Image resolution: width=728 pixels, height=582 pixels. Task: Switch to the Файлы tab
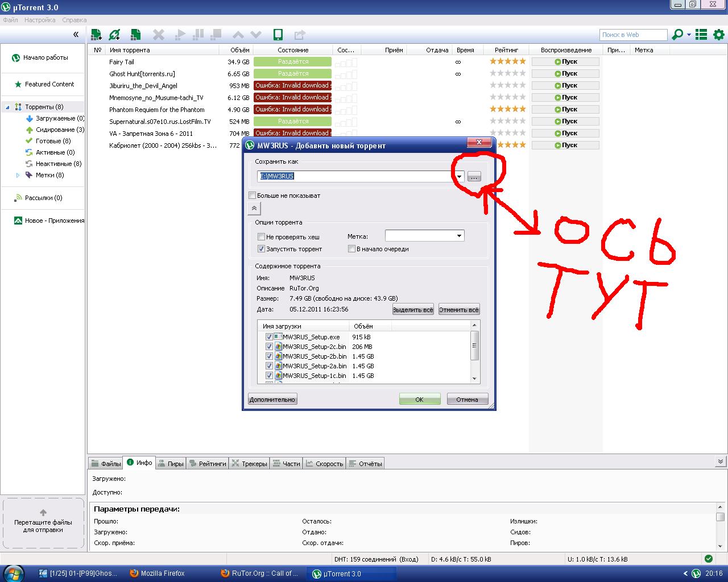[x=106, y=464]
